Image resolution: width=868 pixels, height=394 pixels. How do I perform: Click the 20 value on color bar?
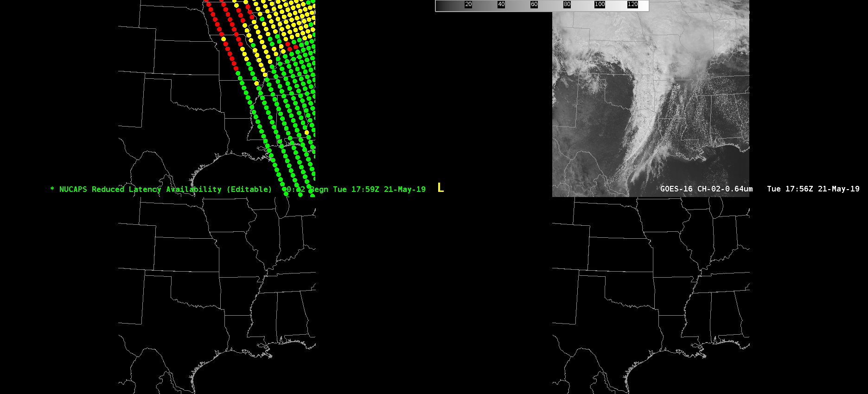pyautogui.click(x=468, y=4)
